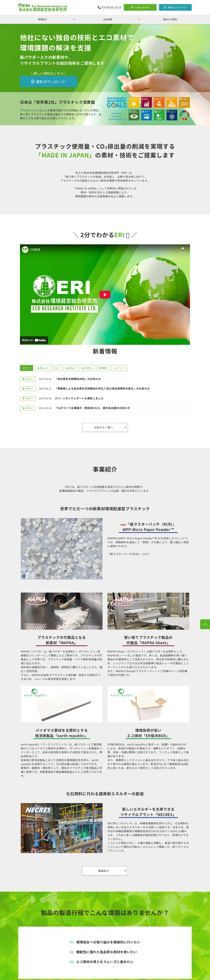Click hero banner 資料ダウンロード button

coord(48,81)
